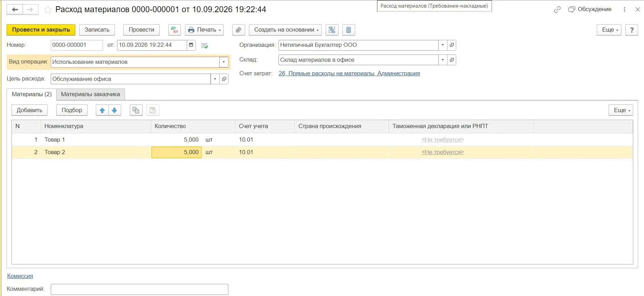This screenshot has width=644, height=296.
Task: Open attached files paperclip icon
Action: pyautogui.click(x=239, y=30)
